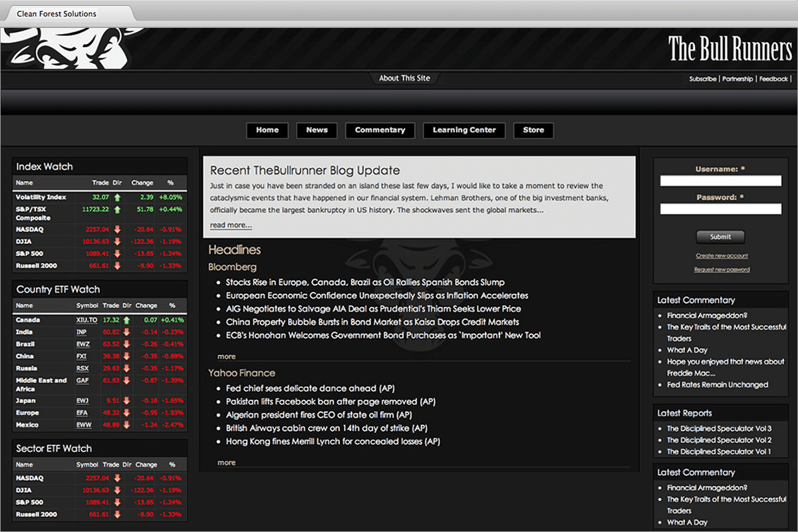This screenshot has height=532, width=798.
Task: Click into the Password field
Action: [720, 209]
